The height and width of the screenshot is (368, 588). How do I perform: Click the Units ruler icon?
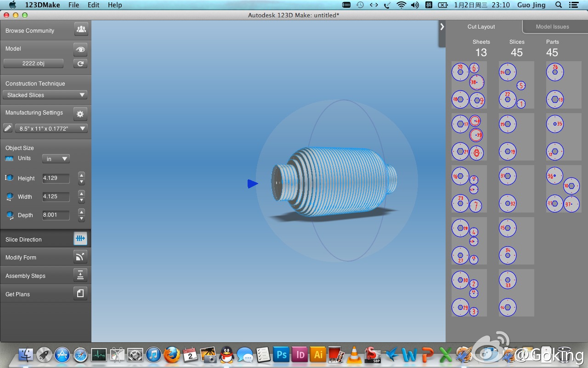pyautogui.click(x=9, y=158)
